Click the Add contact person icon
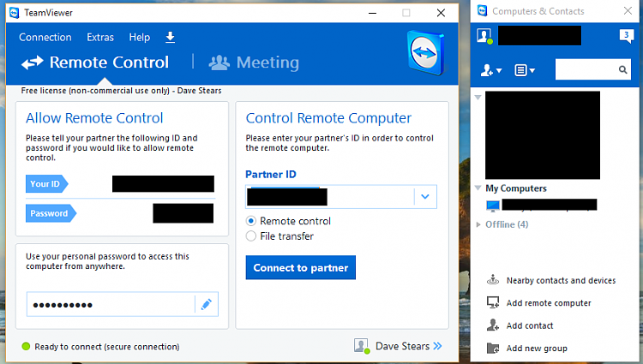 [x=492, y=325]
